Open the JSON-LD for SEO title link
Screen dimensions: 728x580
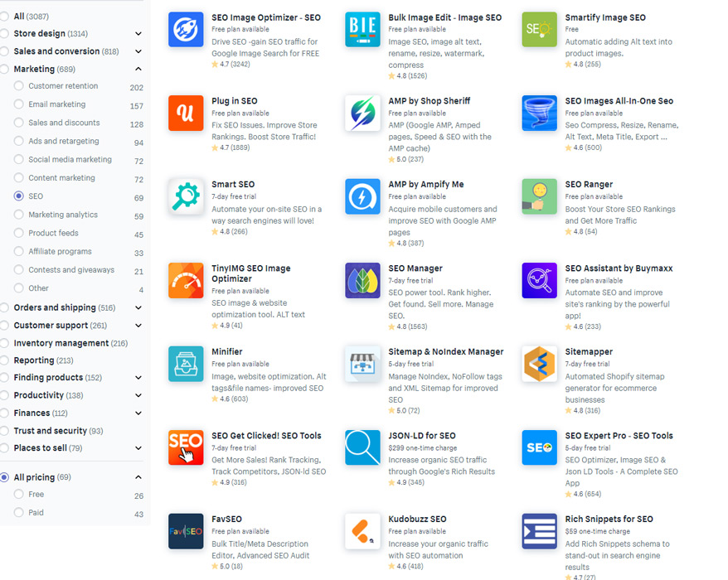421,436
